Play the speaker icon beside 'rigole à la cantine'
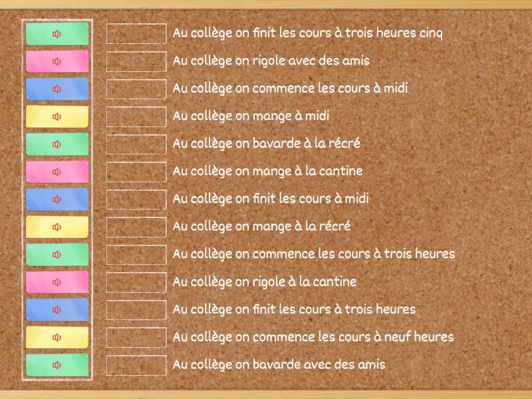This screenshot has width=532, height=399. [57, 282]
